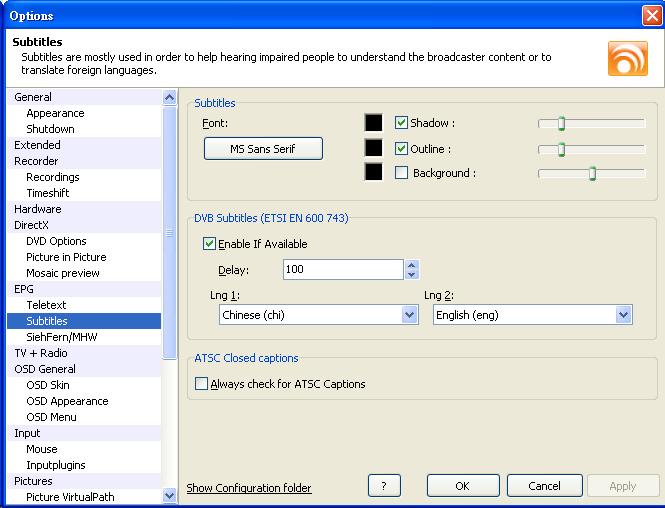This screenshot has width=665, height=508.
Task: Click the Background opacity slider handle
Action: (592, 173)
